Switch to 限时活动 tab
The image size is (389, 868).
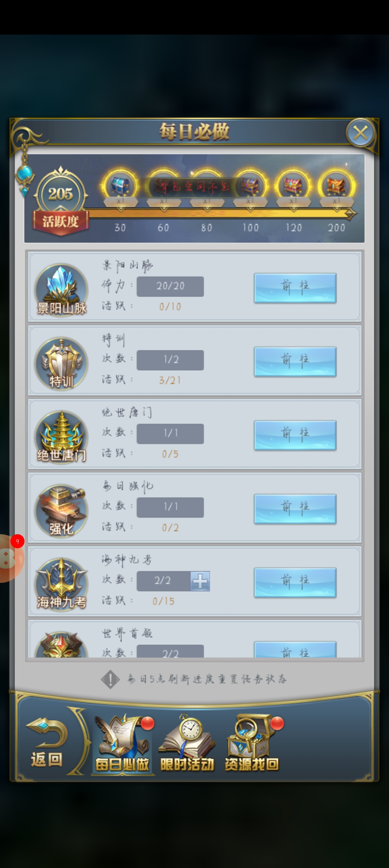click(x=187, y=743)
